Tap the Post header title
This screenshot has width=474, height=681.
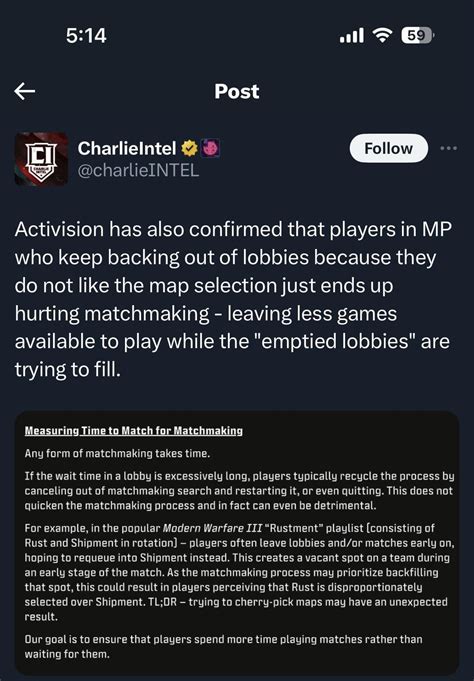237,91
